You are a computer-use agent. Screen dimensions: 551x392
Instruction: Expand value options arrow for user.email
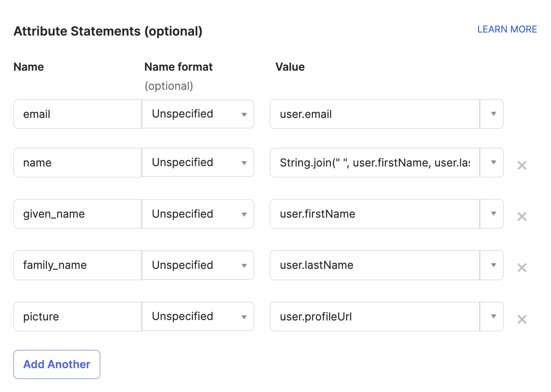point(493,114)
